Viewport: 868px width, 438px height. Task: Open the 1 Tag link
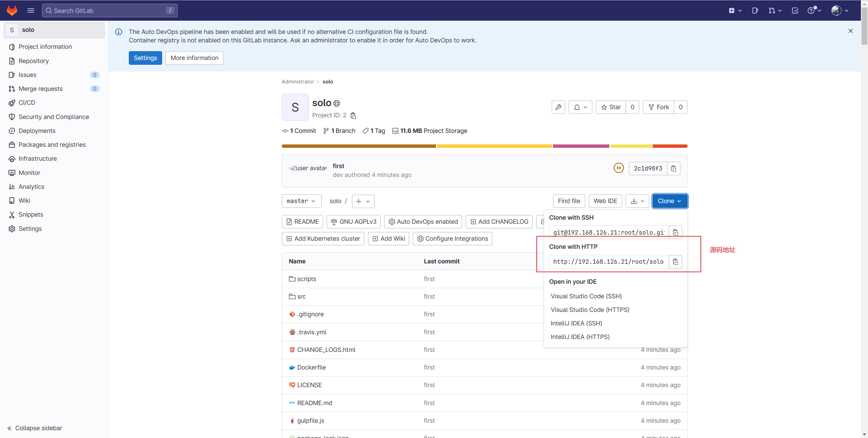pyautogui.click(x=374, y=131)
